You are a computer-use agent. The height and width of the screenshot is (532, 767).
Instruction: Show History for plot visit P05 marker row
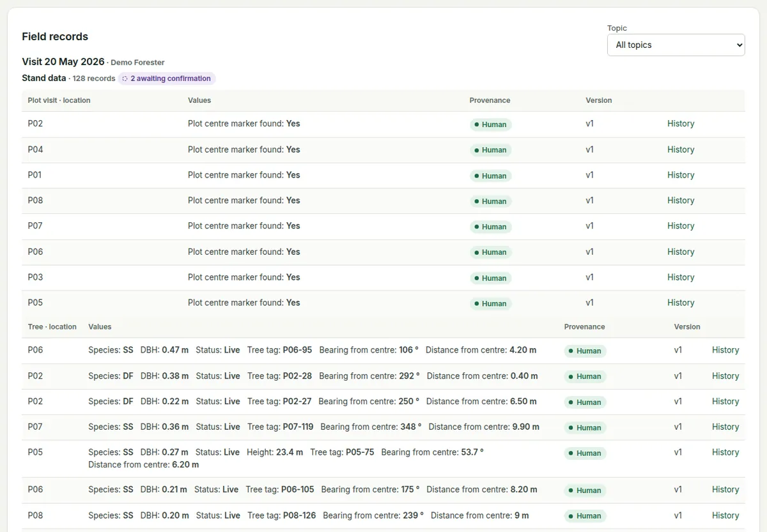681,303
